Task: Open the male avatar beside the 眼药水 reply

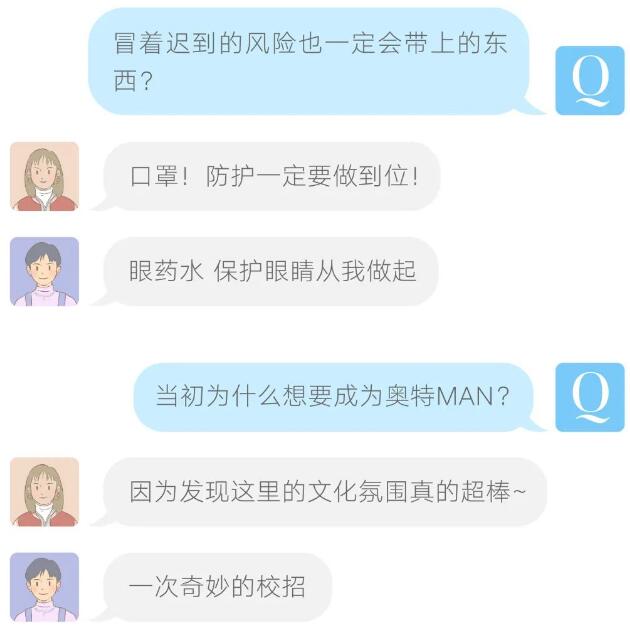Action: (44, 272)
